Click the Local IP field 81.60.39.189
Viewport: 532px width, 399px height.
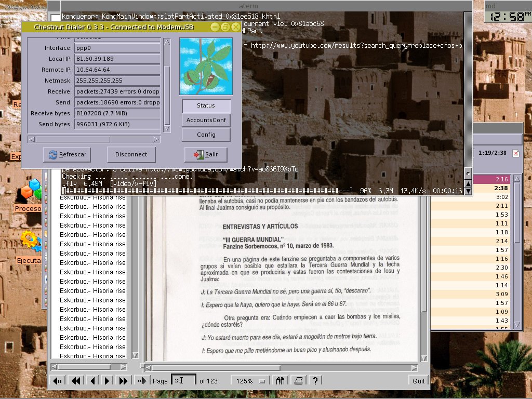click(117, 59)
